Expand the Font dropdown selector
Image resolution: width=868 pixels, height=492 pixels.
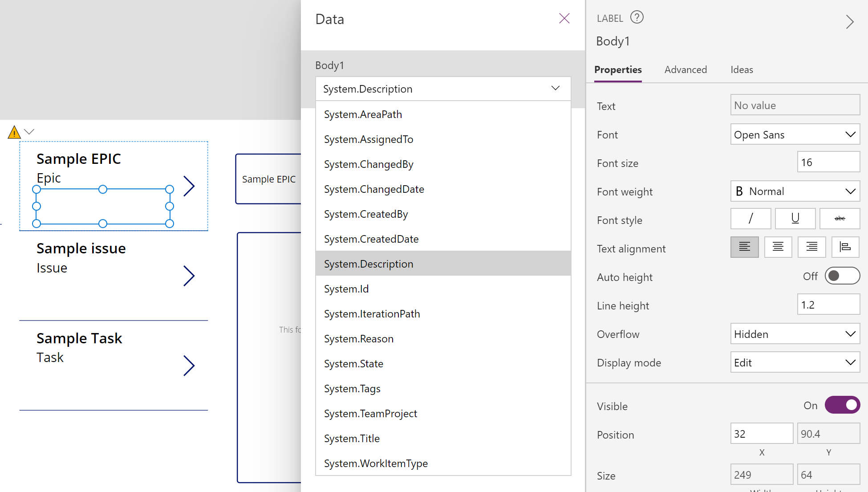(x=849, y=134)
